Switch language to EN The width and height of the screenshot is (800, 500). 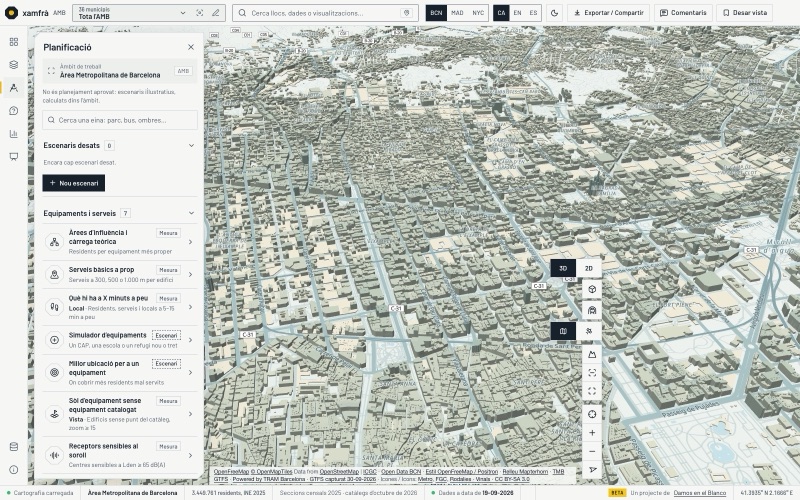pos(517,13)
